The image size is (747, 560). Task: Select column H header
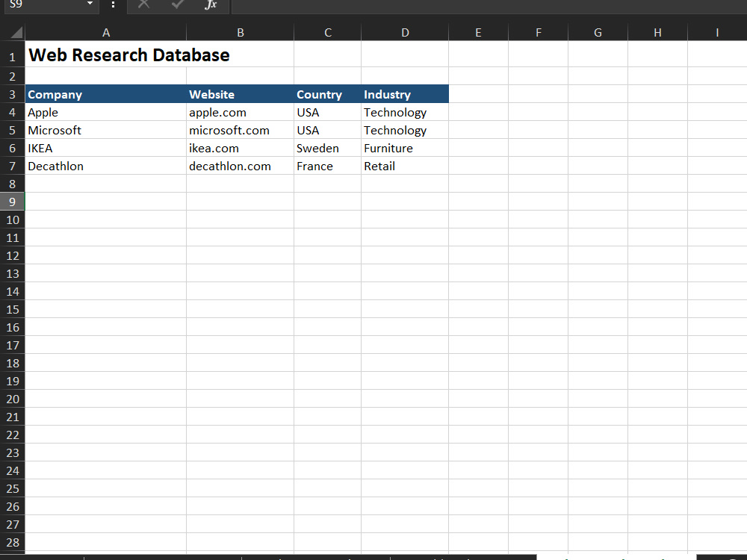pyautogui.click(x=657, y=32)
